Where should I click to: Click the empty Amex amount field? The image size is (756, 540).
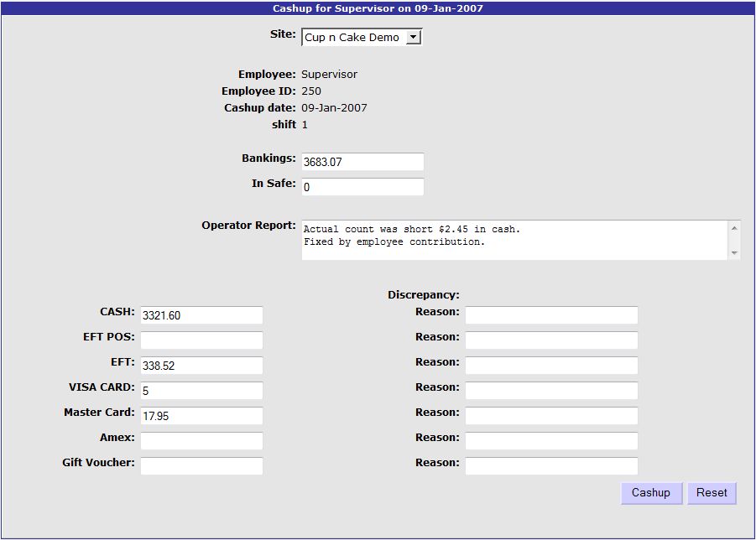tap(201, 441)
